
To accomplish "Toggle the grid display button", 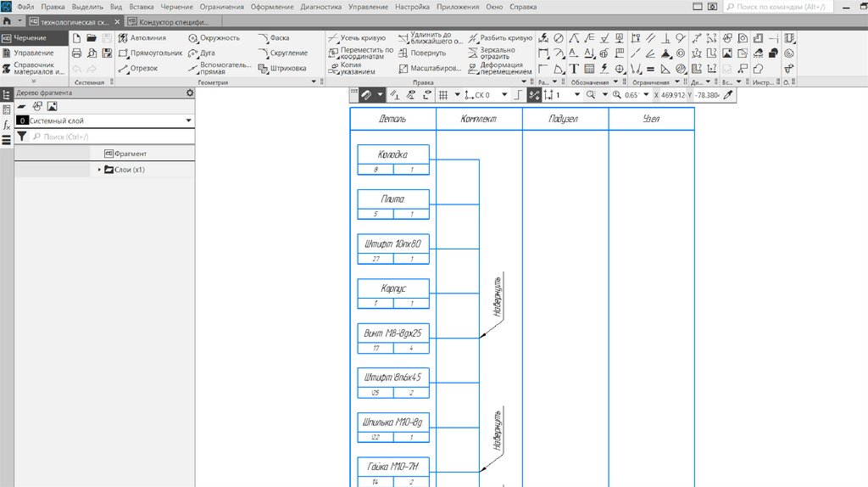I will pos(442,95).
